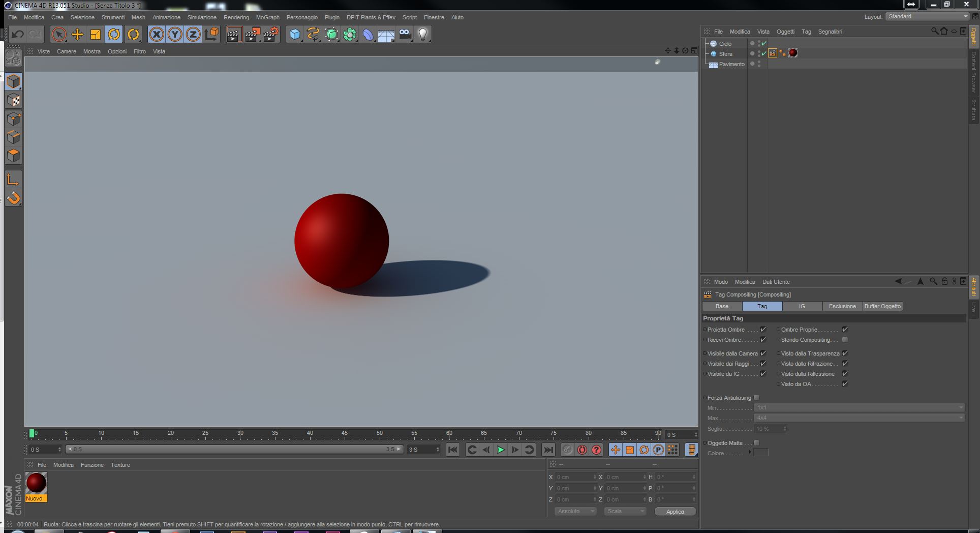Select the Move tool in top toolbar
980x533 pixels.
click(77, 34)
